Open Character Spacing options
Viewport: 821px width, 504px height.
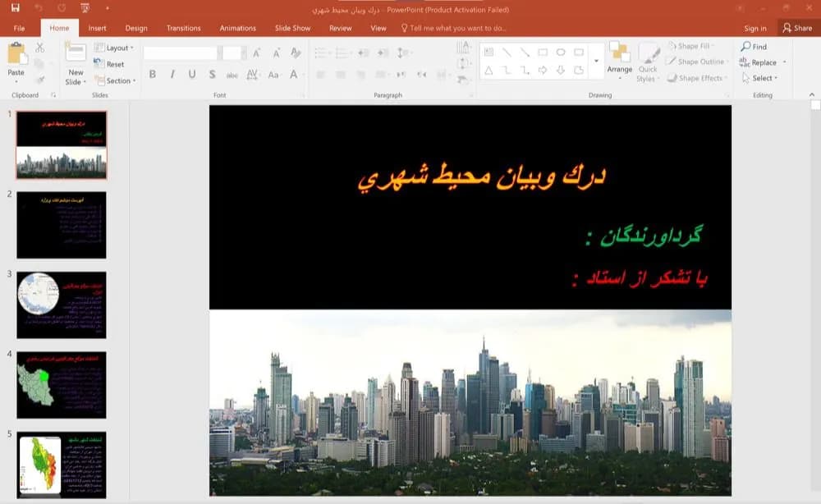252,75
